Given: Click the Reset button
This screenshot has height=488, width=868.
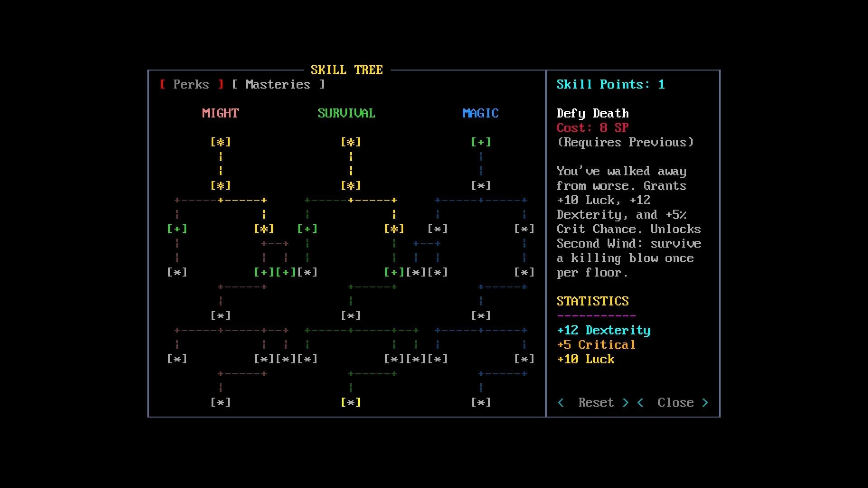Looking at the screenshot, I should (593, 403).
